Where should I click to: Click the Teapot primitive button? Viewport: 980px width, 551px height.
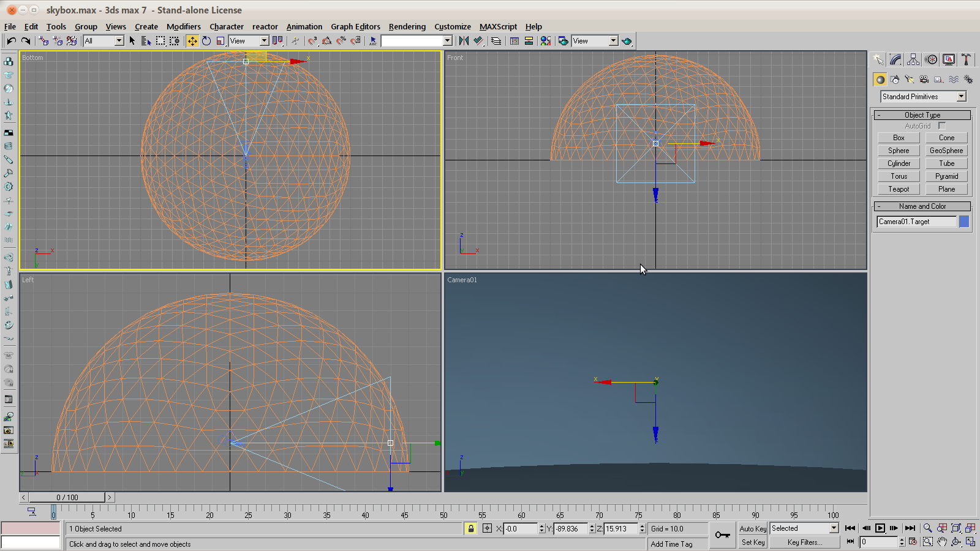[899, 189]
